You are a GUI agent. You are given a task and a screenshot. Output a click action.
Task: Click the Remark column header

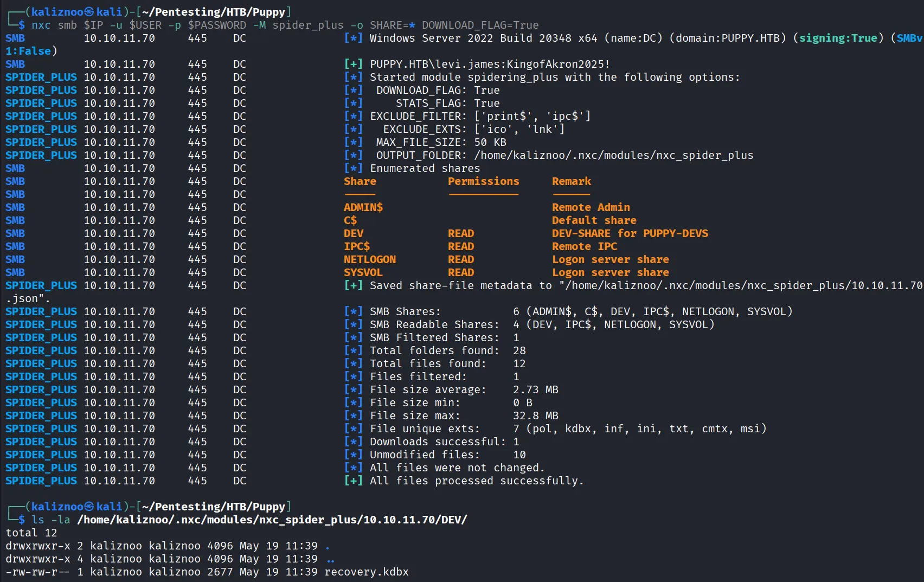point(572,181)
